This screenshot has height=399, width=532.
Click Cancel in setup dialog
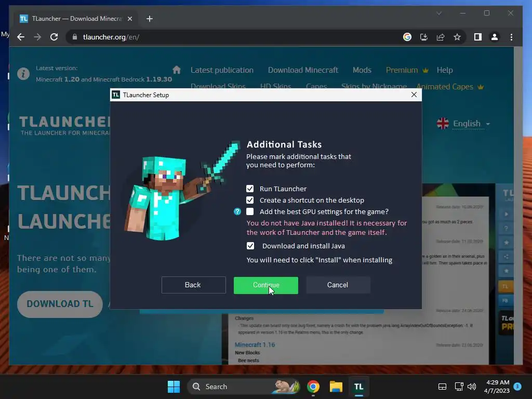pos(338,285)
